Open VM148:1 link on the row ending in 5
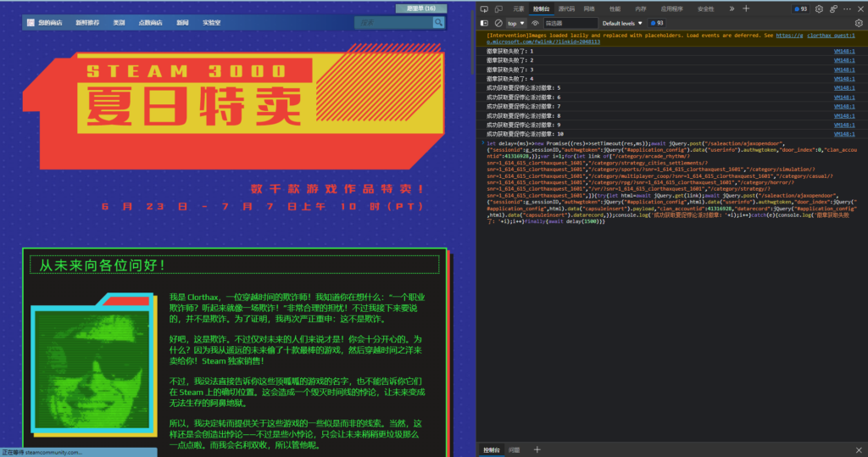 pyautogui.click(x=844, y=87)
